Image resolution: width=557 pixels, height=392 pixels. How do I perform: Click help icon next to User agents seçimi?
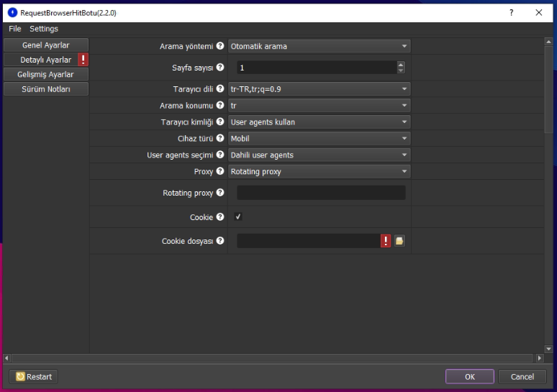click(220, 155)
